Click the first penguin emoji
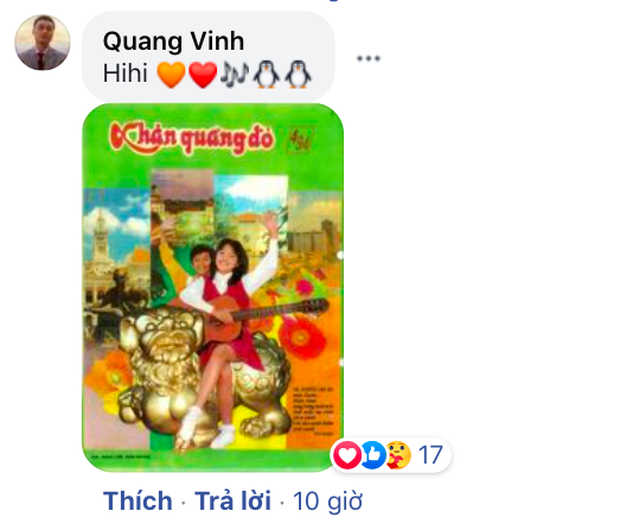Screen dimensions: 620x524 (x=266, y=74)
